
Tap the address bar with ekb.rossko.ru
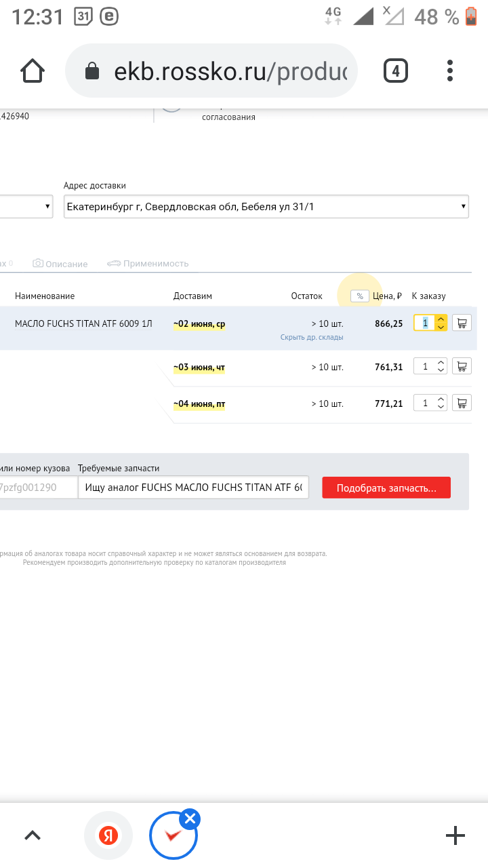tap(211, 71)
